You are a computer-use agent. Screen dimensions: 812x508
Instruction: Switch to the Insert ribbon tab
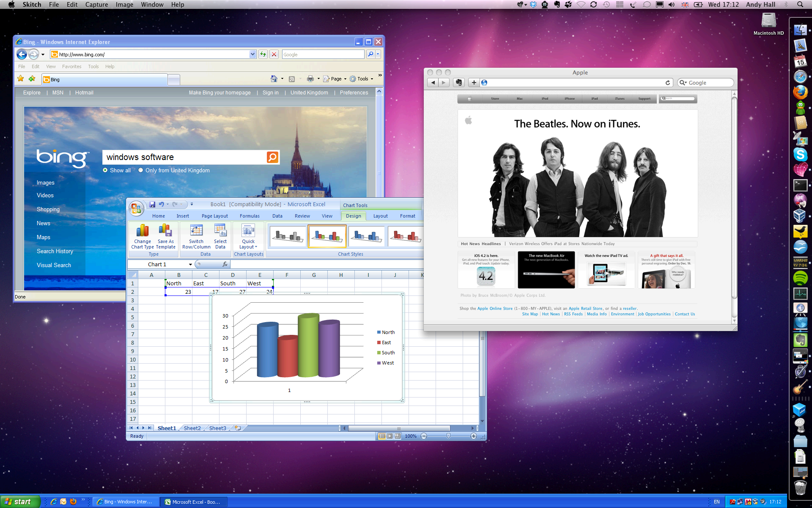click(183, 216)
